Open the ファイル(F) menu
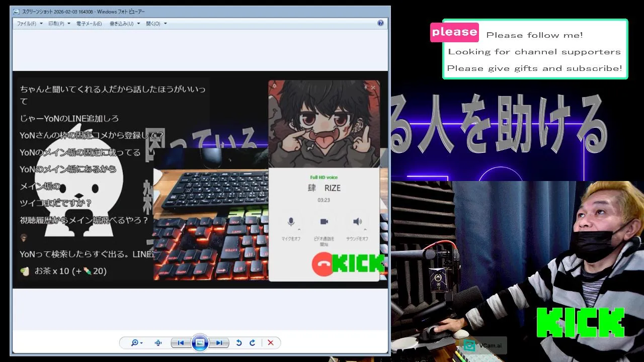Screen dimensions: 644x362 pos(29,24)
